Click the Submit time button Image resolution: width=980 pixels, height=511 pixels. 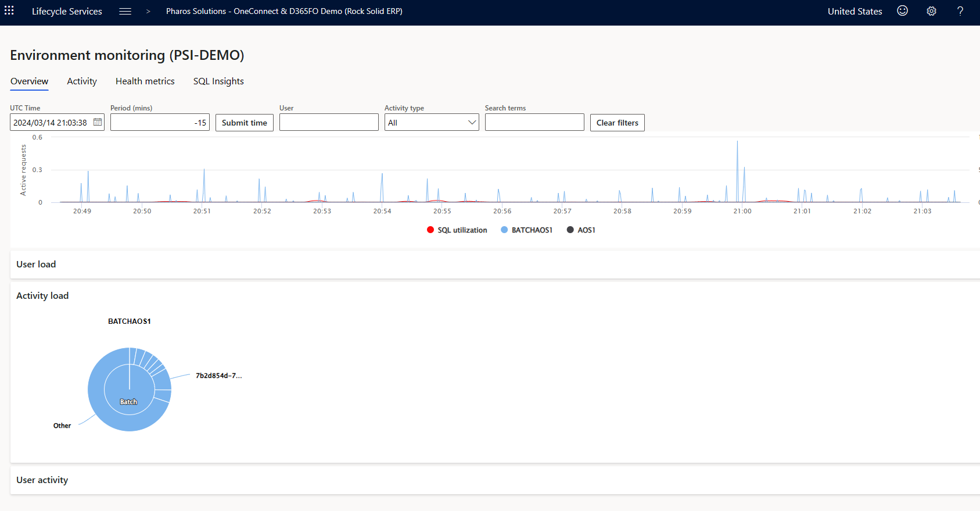[x=245, y=123]
